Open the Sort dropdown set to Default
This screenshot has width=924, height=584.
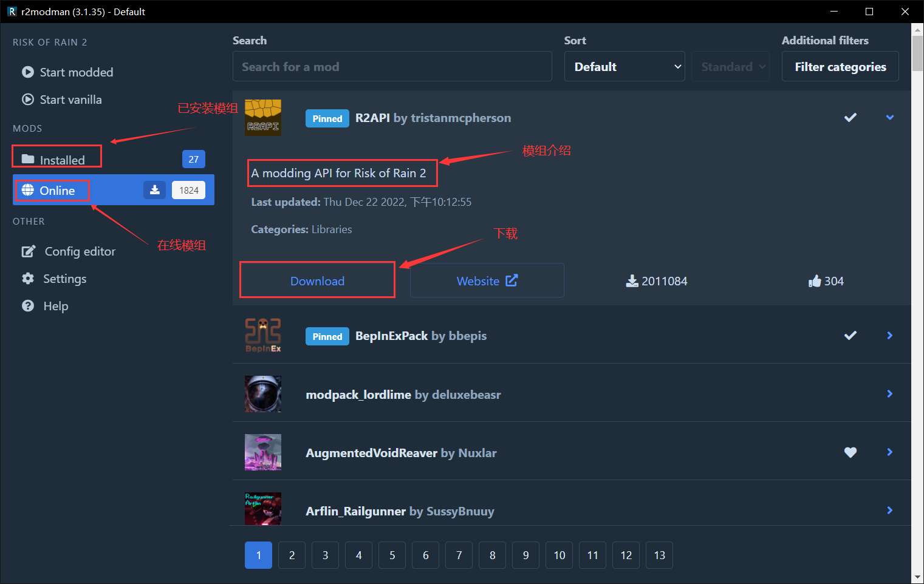click(x=625, y=67)
